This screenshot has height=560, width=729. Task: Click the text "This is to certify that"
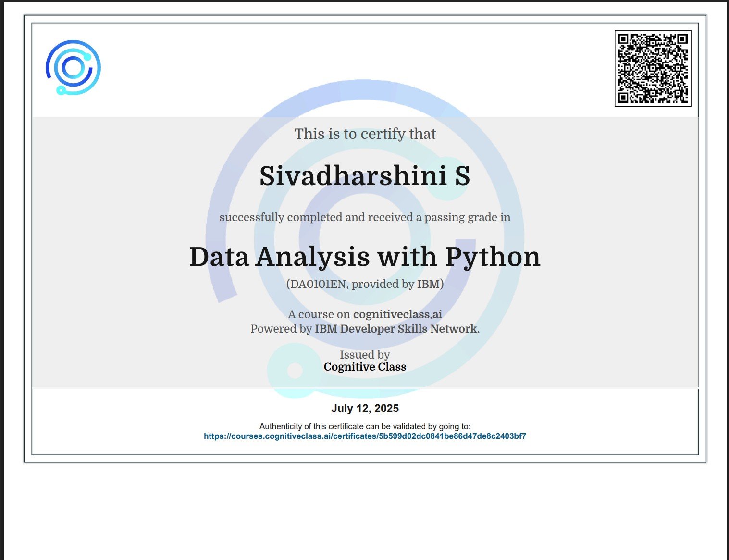pyautogui.click(x=365, y=134)
